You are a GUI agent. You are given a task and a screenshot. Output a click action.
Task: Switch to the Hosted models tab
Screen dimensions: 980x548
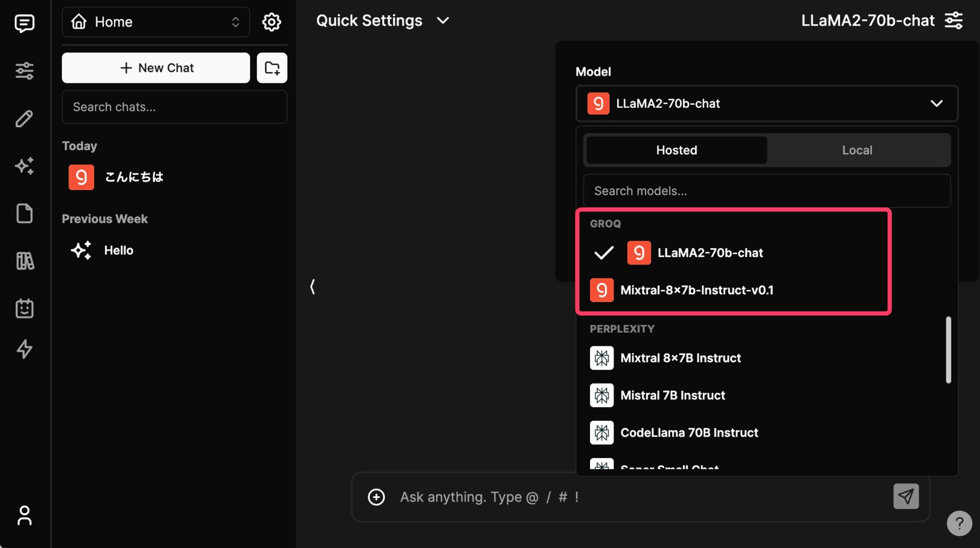(x=676, y=150)
